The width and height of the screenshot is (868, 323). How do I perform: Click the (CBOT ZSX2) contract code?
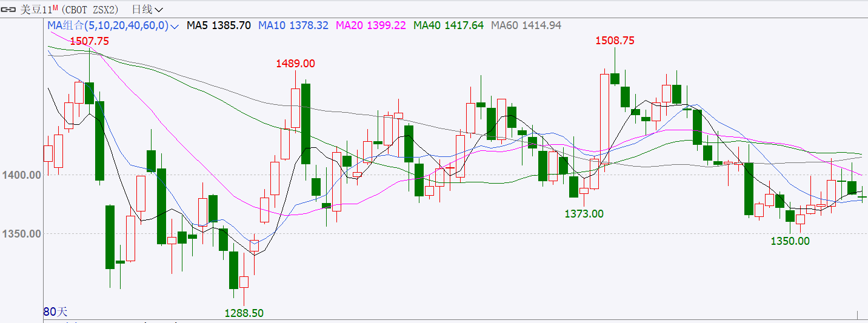tap(91, 10)
